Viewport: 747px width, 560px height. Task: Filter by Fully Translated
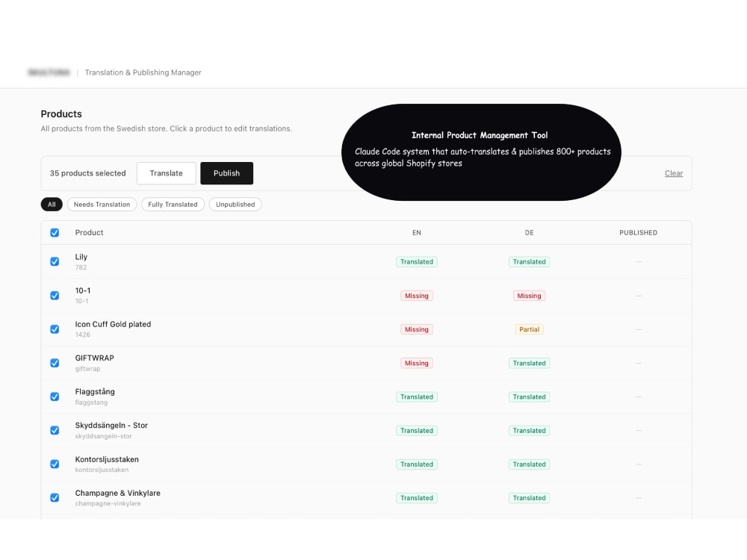point(173,205)
